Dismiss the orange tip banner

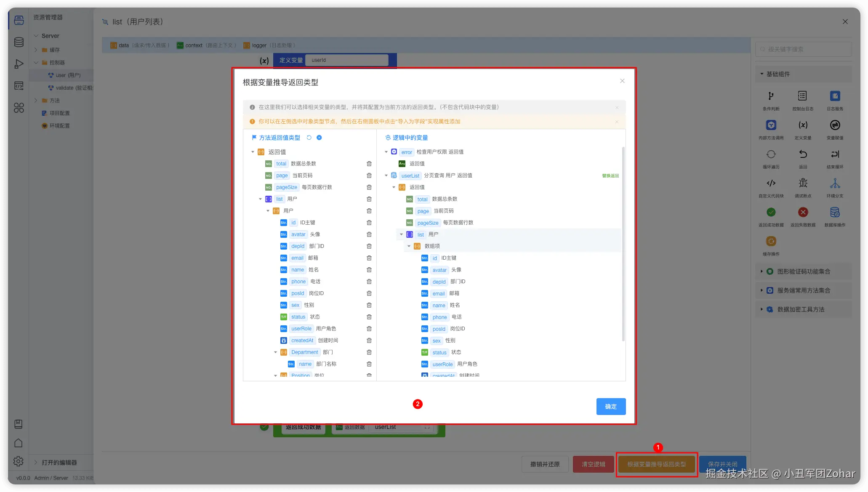(617, 122)
